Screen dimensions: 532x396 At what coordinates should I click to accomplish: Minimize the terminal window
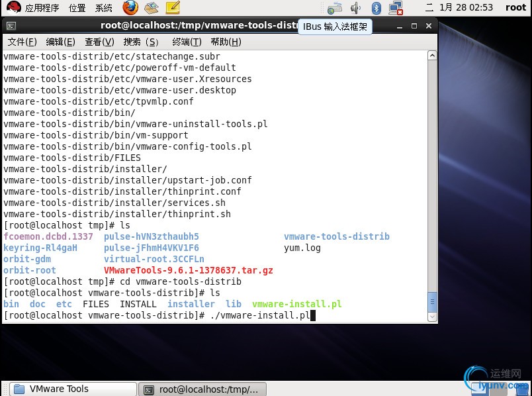(x=400, y=26)
